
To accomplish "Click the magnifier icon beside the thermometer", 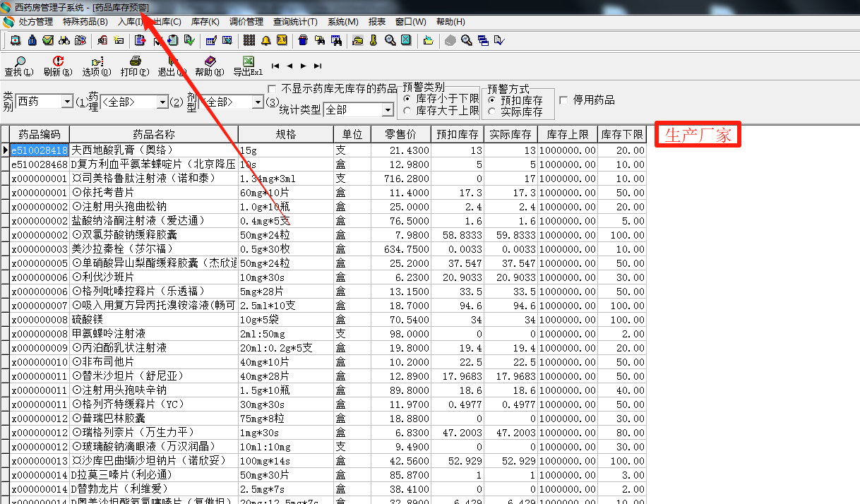I will click(x=390, y=40).
